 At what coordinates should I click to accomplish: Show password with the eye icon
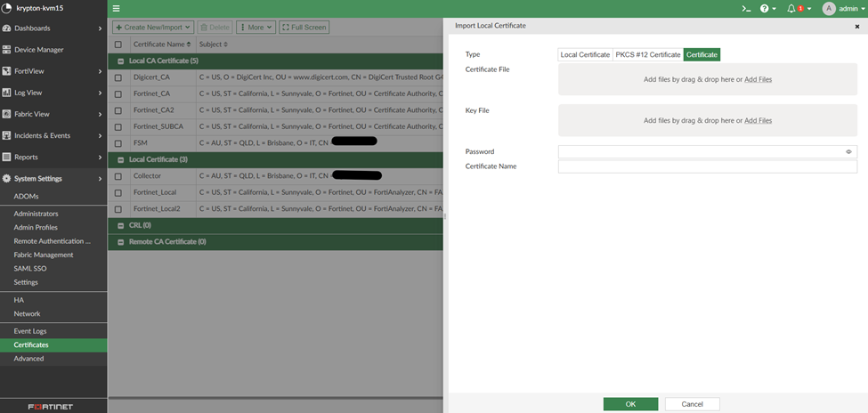848,151
